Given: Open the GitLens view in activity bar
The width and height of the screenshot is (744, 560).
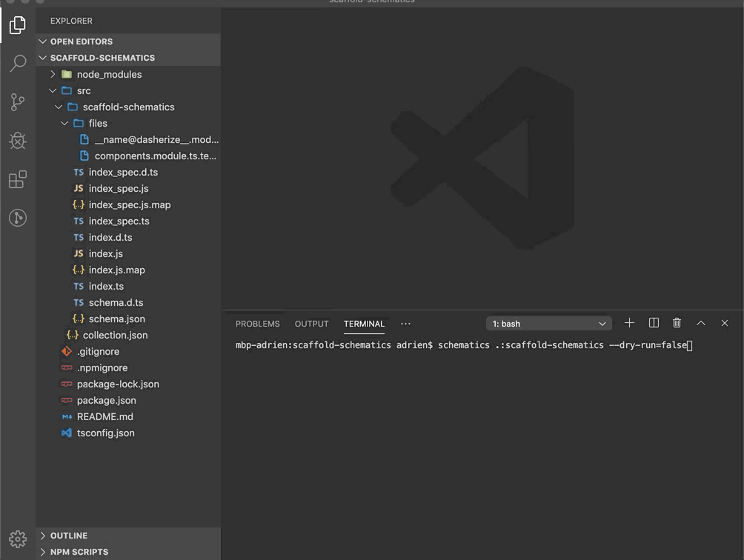Looking at the screenshot, I should tap(18, 218).
